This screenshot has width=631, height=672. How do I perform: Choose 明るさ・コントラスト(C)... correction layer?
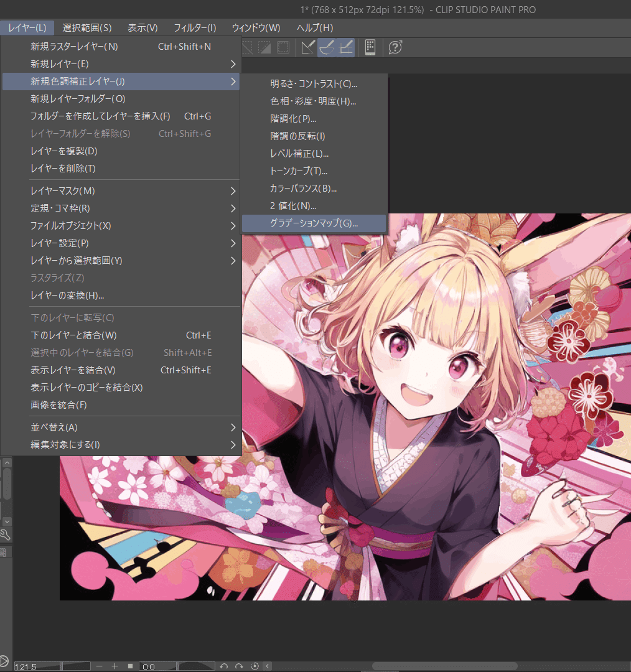(x=314, y=84)
